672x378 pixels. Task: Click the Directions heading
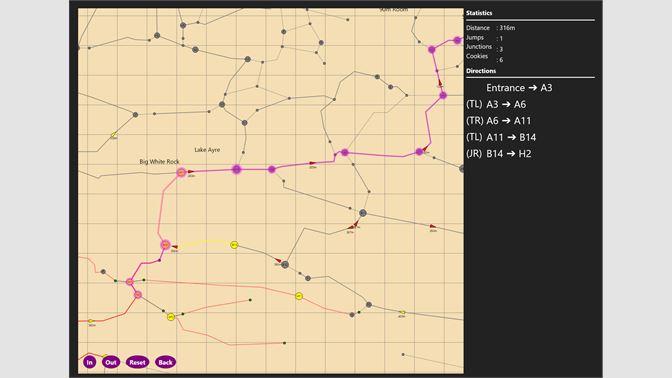pos(481,71)
